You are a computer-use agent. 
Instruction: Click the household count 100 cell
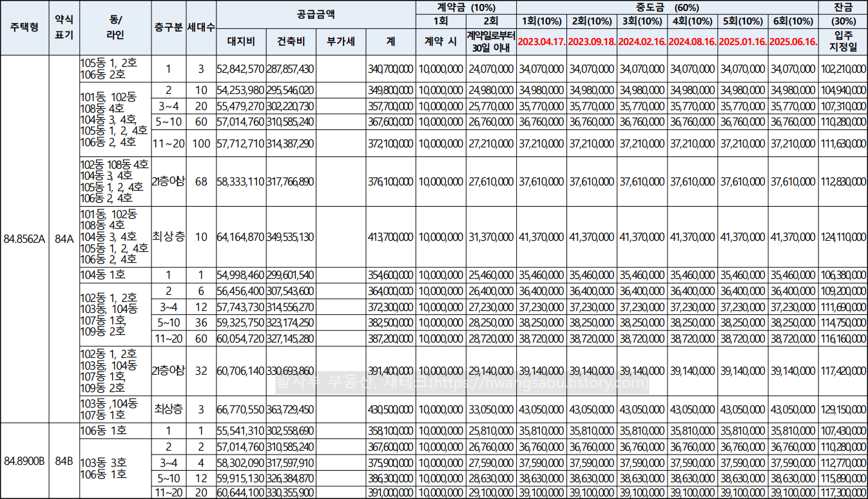tap(201, 144)
